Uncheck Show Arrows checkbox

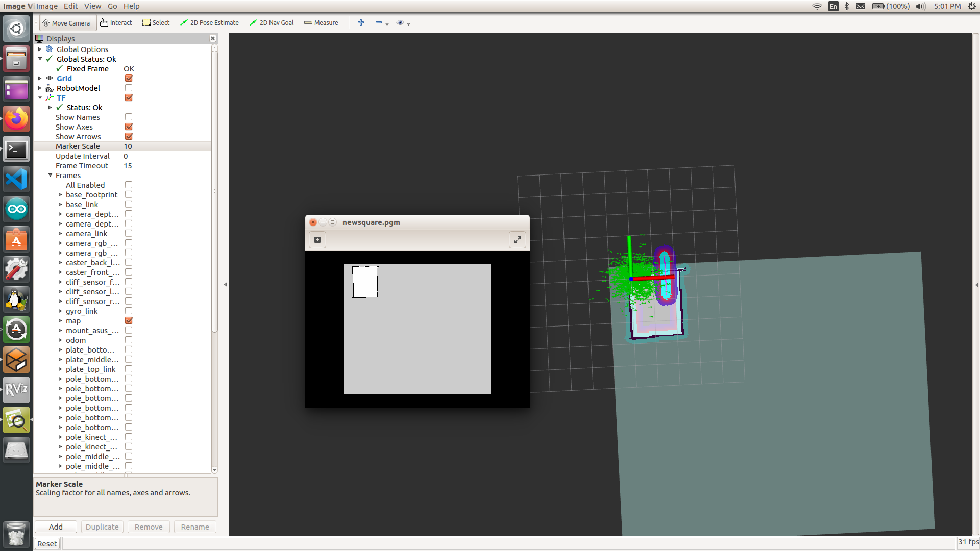(129, 137)
